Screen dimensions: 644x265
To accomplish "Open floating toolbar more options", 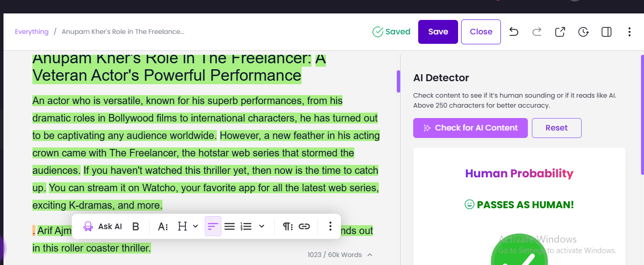I will tap(330, 226).
